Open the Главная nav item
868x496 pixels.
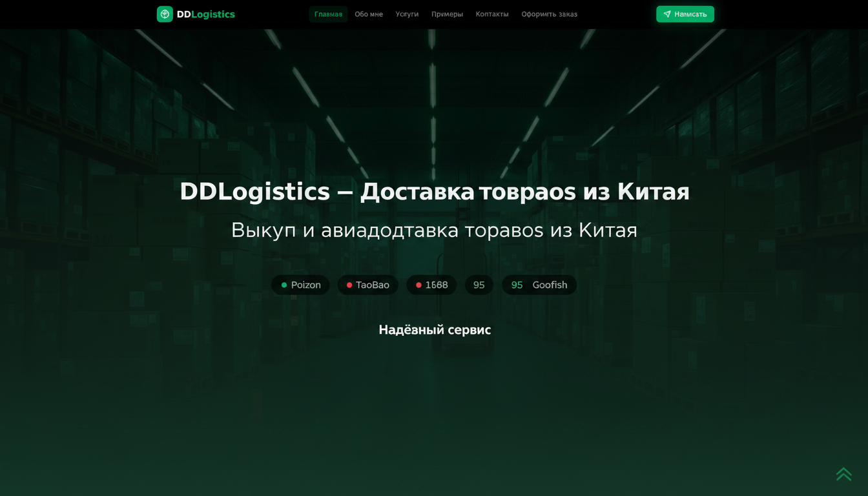[328, 14]
